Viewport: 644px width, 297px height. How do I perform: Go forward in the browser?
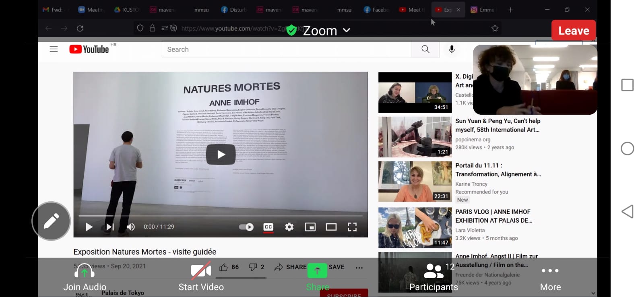click(x=64, y=28)
